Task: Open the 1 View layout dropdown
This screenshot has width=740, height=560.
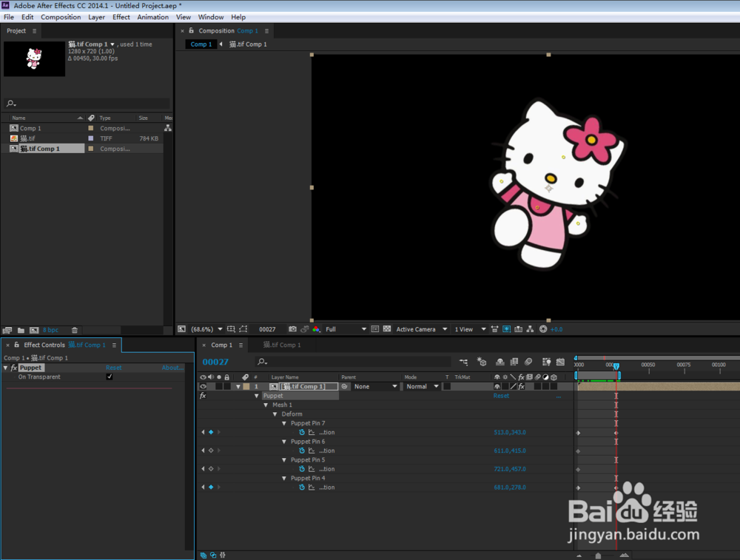Action: (470, 329)
